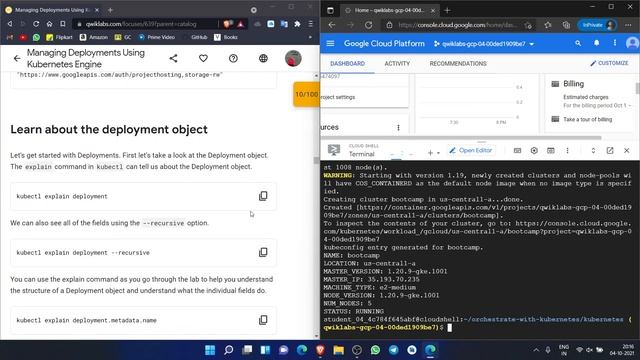The image size is (640, 360).
Task: Open Brave extensions puzzle icon
Action: click(x=297, y=24)
